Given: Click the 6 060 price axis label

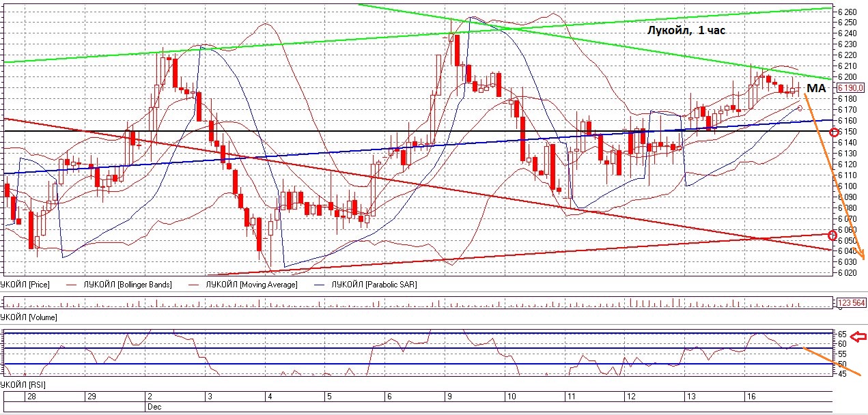Looking at the screenshot, I should [847, 230].
